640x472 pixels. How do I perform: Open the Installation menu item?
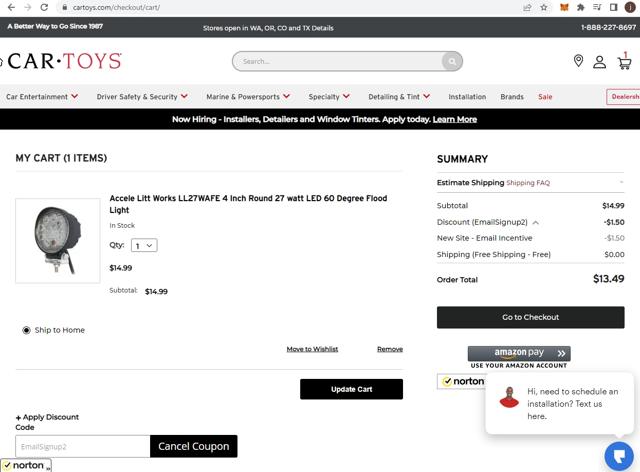point(467,97)
